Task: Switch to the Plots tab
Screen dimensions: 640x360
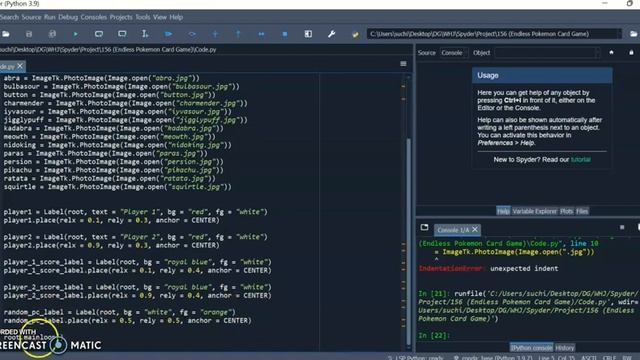Action: [567, 211]
